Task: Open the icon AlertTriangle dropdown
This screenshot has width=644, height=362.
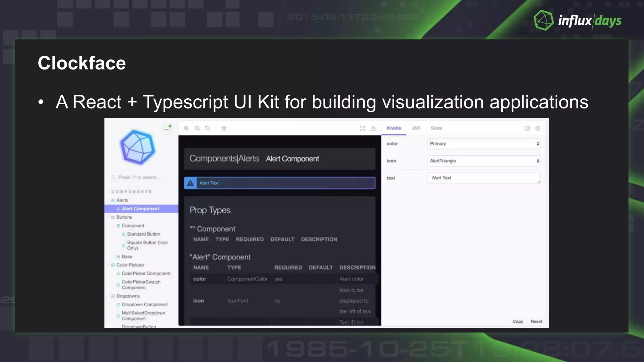Action: (484, 161)
